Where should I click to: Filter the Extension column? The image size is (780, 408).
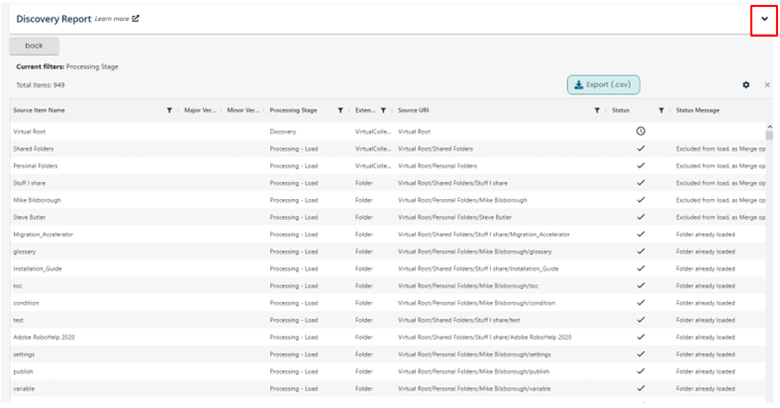point(383,110)
